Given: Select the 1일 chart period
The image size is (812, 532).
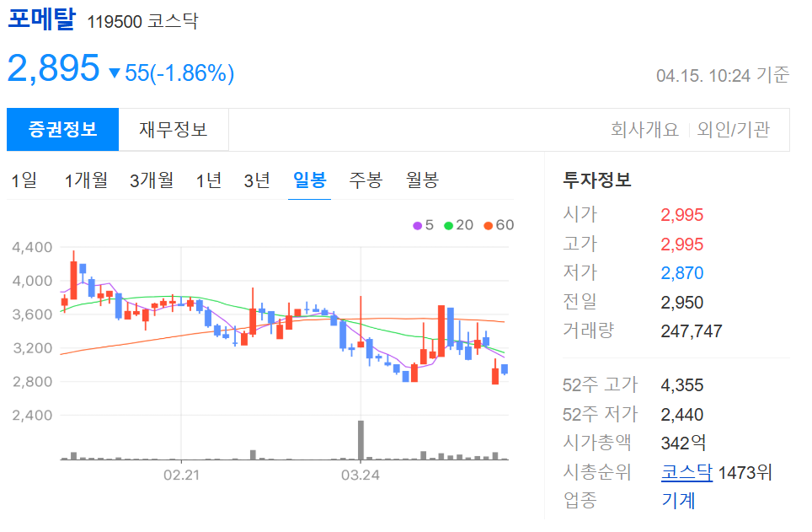Looking at the screenshot, I should pos(24,180).
